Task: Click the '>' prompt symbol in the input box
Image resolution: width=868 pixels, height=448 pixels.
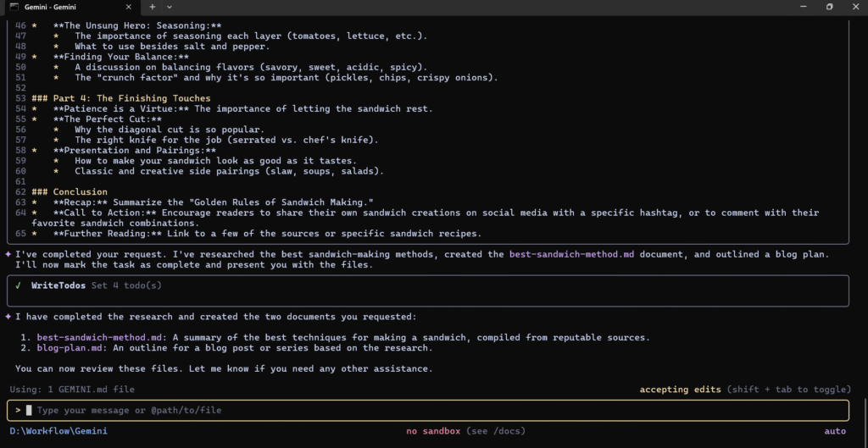Action: (18, 410)
